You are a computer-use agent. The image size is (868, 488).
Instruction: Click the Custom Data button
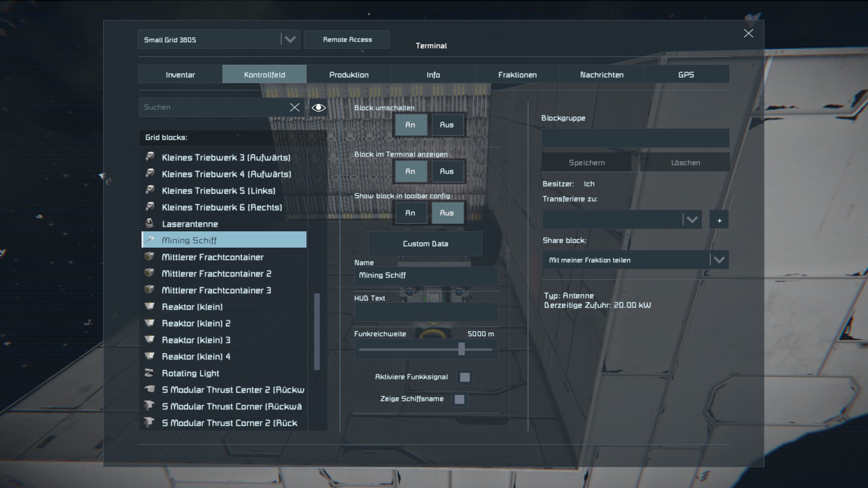[425, 244]
